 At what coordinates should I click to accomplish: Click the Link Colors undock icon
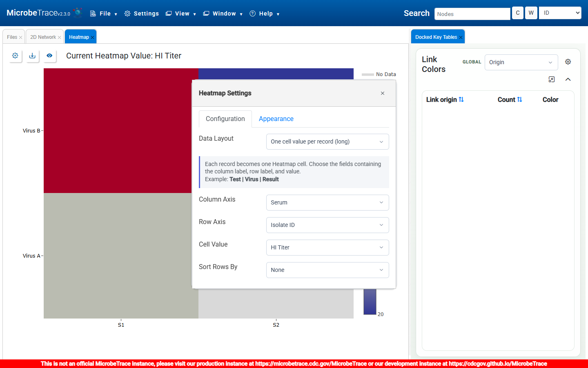coord(552,79)
